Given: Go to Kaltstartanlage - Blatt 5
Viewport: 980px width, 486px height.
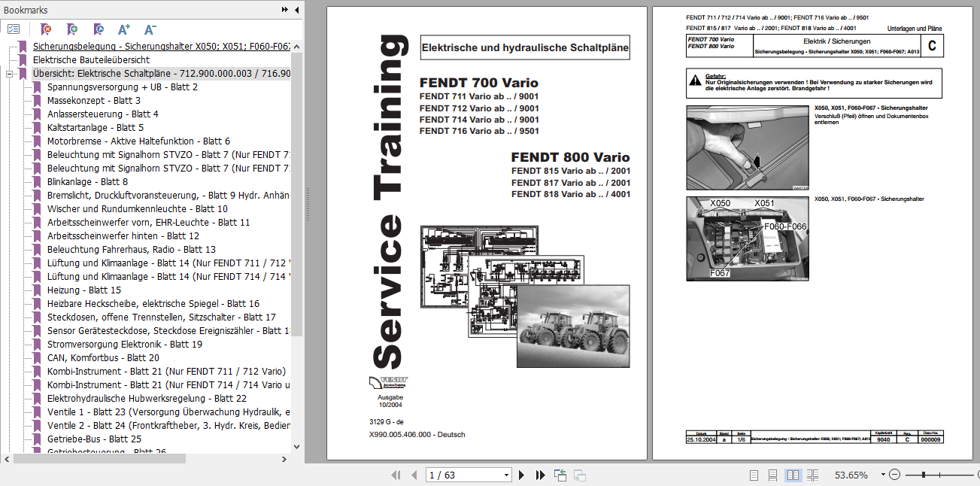Looking at the screenshot, I should (95, 128).
